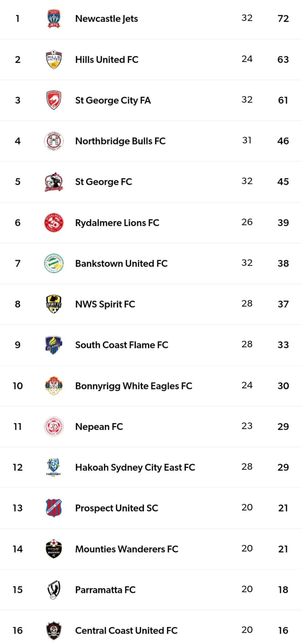Tap the South Coast Flame FC logo
The width and height of the screenshot is (305, 644).
(54, 345)
